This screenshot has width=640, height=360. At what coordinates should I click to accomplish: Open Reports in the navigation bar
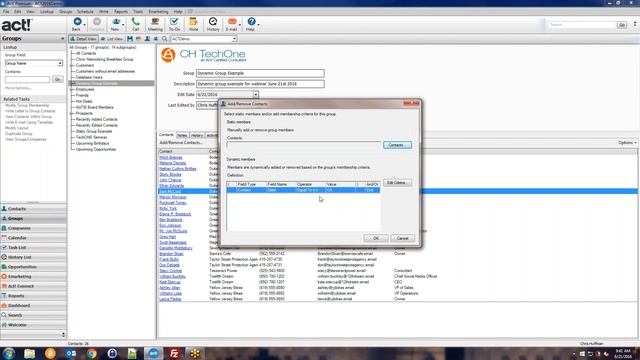pyautogui.click(x=33, y=296)
